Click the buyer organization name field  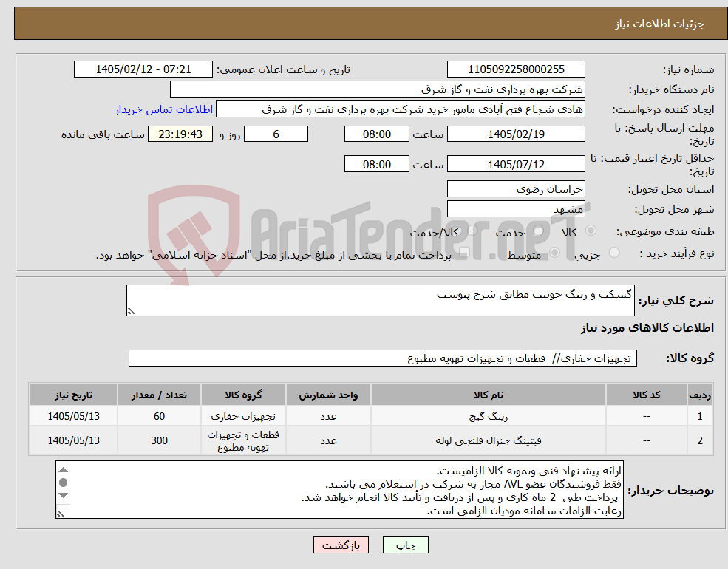click(378, 89)
